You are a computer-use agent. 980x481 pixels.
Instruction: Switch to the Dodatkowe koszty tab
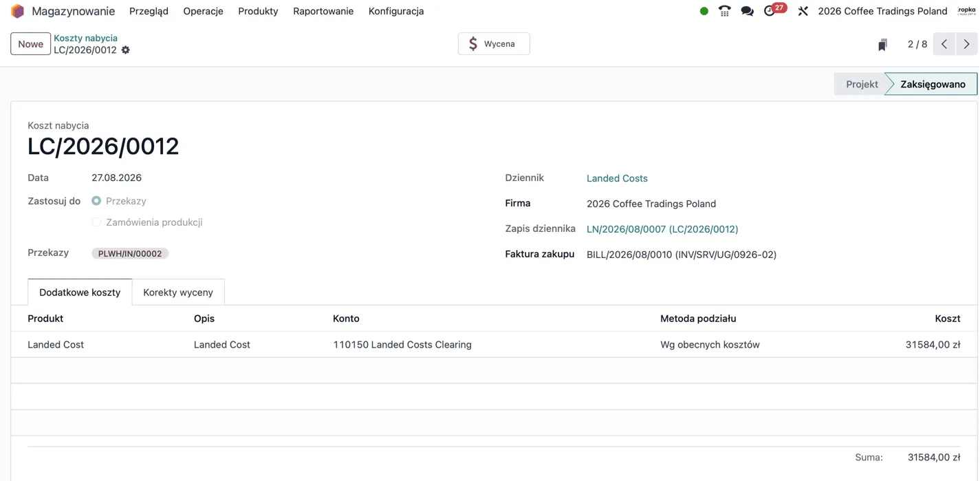80,292
